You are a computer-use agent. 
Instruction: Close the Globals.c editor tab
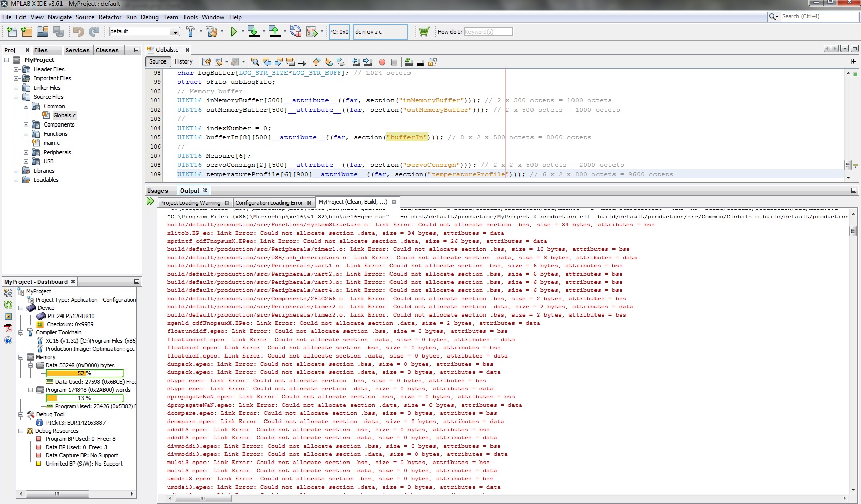(187, 50)
